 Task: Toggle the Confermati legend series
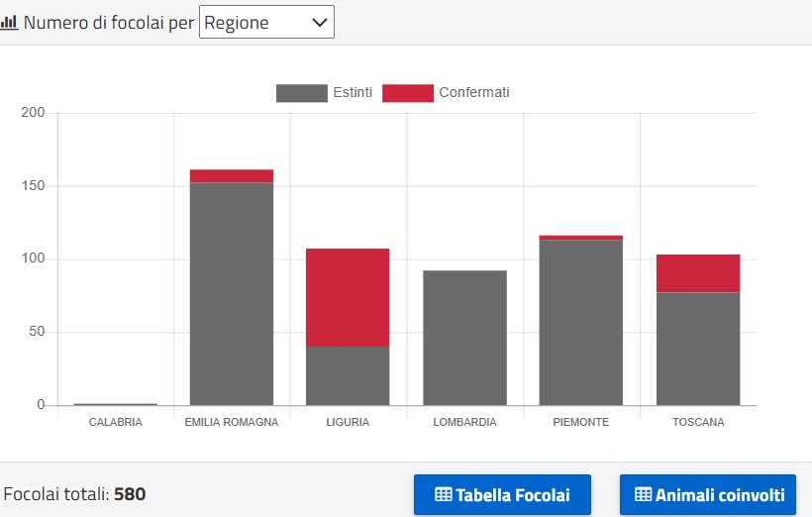(x=473, y=93)
